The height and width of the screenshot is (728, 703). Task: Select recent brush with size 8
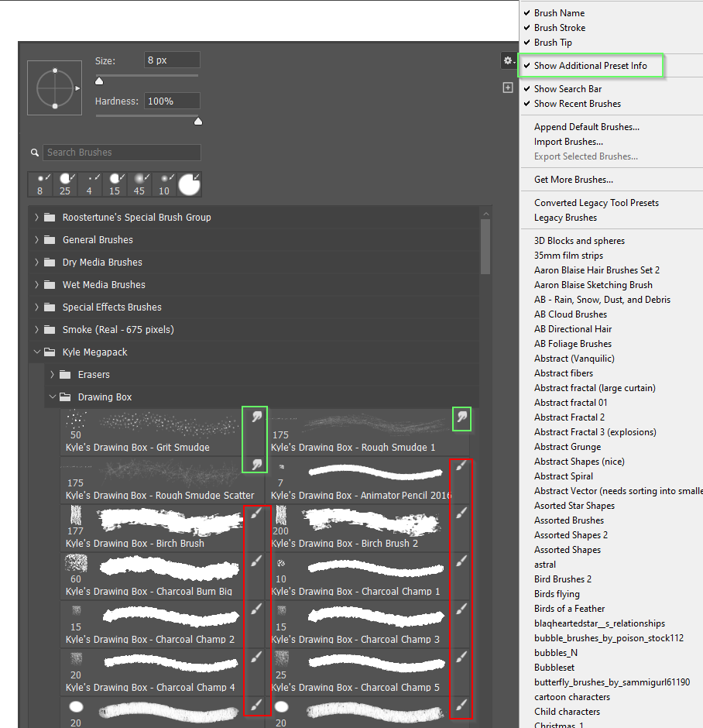(40, 184)
